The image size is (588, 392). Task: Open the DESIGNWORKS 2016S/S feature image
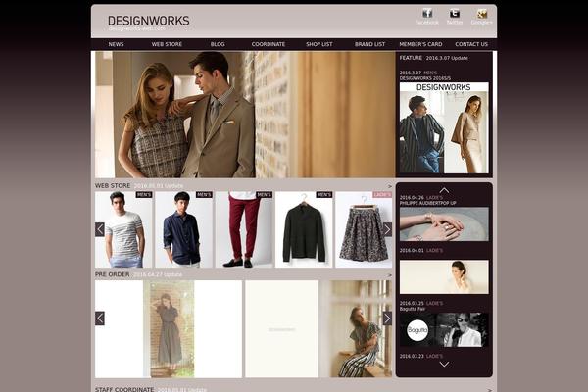coord(444,128)
